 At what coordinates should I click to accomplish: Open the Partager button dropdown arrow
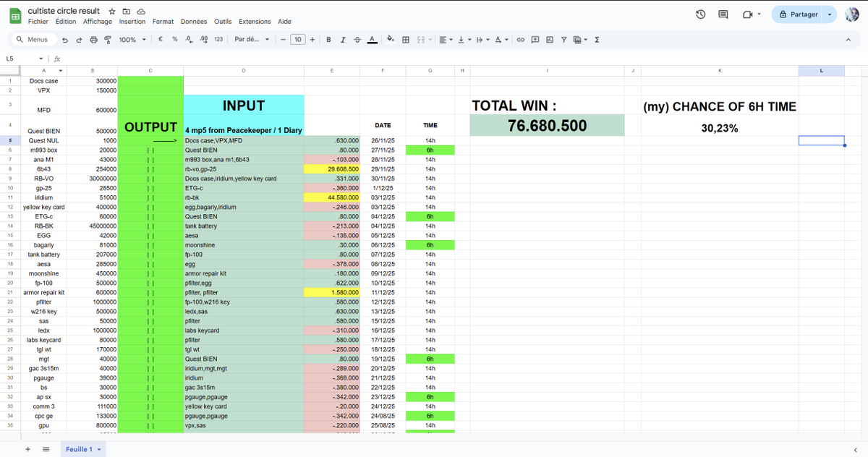click(x=830, y=14)
